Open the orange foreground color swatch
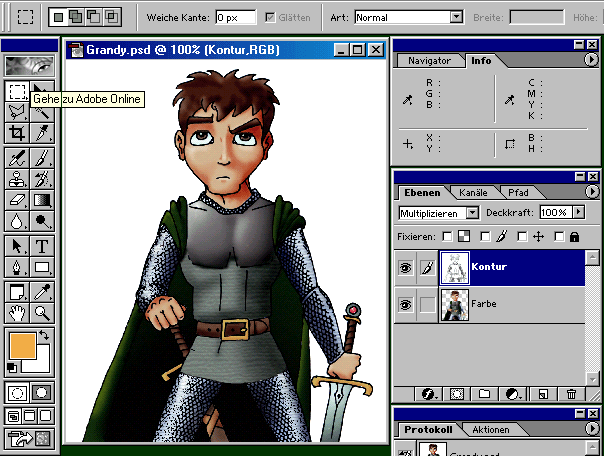 coord(23,346)
